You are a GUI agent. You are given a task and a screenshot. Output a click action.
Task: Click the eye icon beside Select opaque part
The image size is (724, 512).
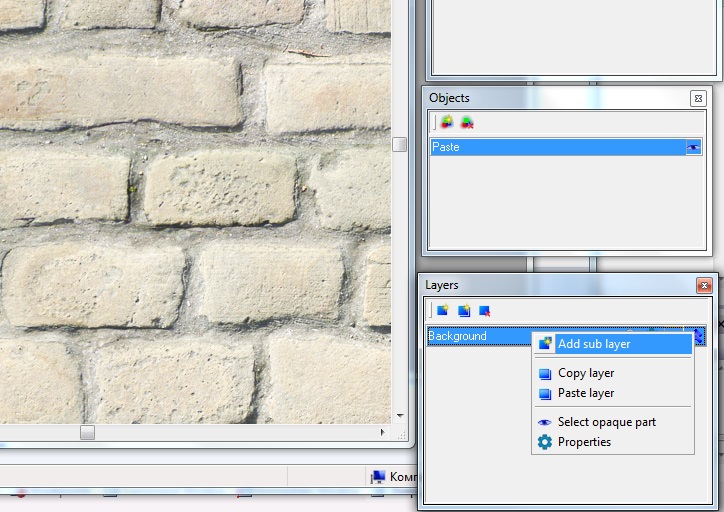(545, 422)
